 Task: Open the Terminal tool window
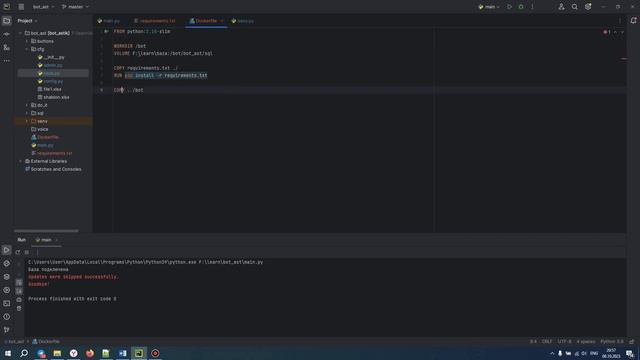tap(7, 304)
